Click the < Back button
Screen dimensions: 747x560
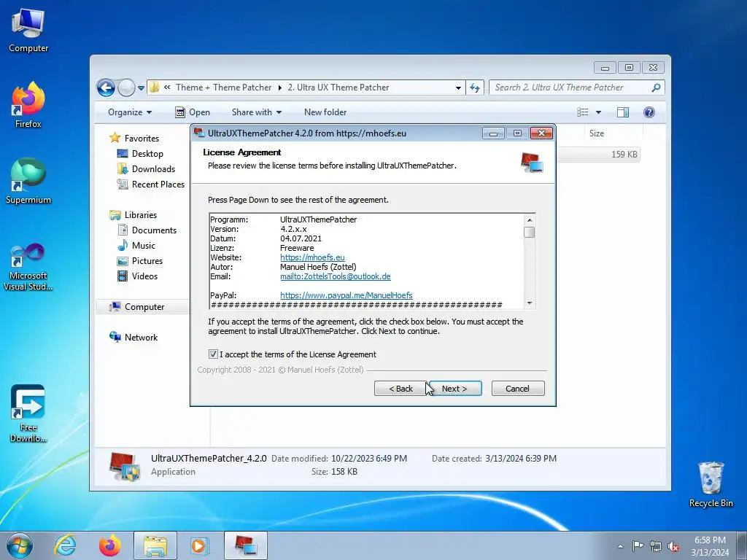tap(400, 389)
